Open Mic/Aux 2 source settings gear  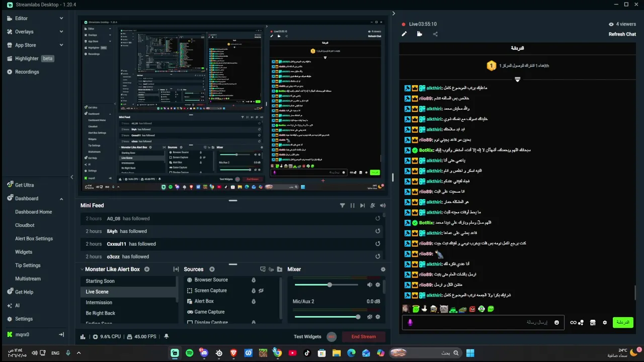pyautogui.click(x=378, y=317)
